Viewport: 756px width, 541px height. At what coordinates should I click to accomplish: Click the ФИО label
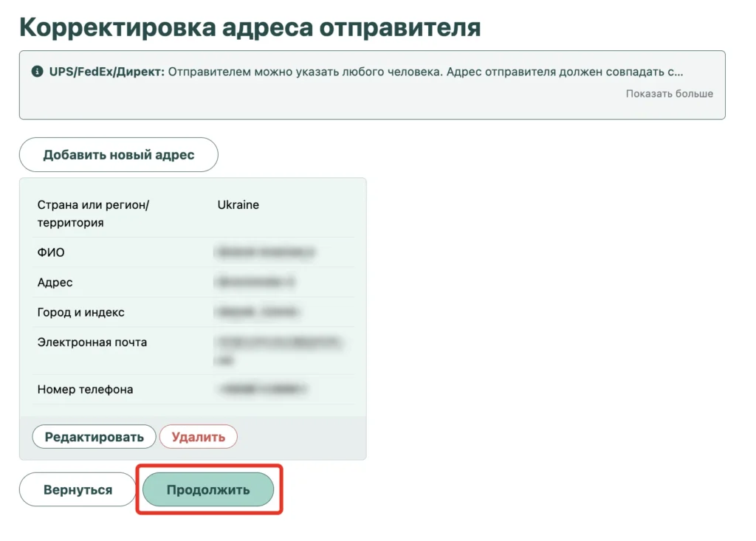pyautogui.click(x=51, y=252)
